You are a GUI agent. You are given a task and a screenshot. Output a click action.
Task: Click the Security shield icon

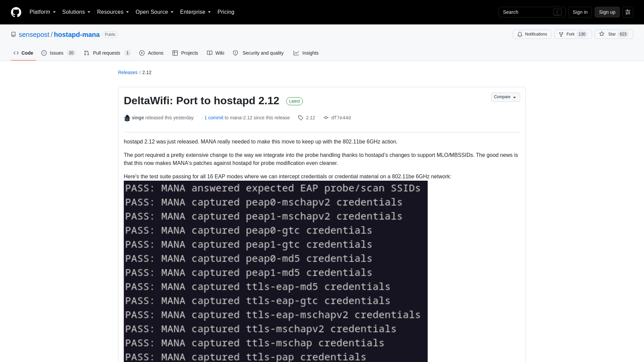click(x=235, y=53)
